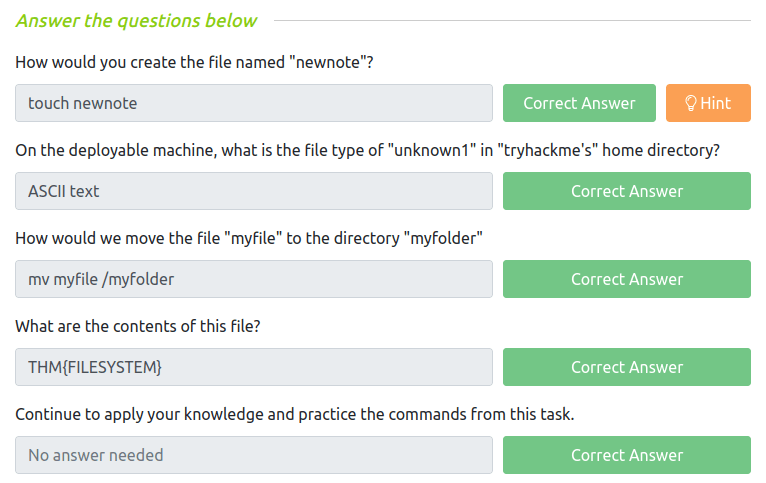The image size is (766, 483).
Task: Focus the "No answer needed" field
Action: click(x=254, y=455)
